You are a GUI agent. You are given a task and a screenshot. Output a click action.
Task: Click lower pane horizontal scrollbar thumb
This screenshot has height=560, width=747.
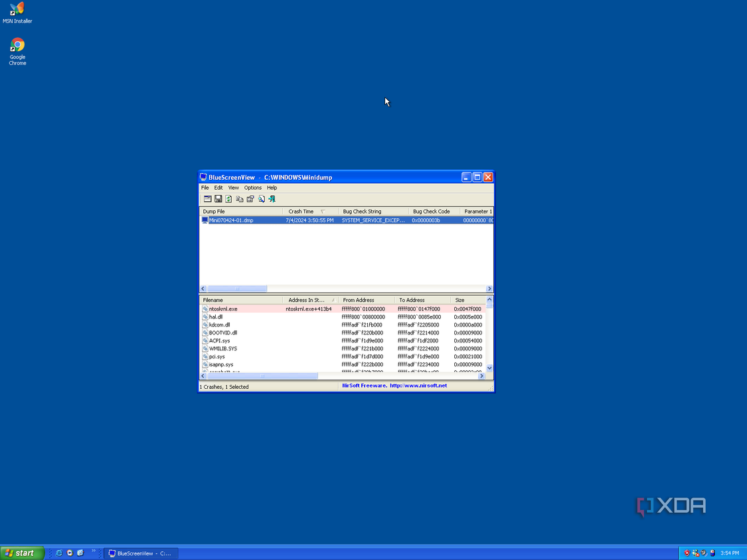point(262,376)
